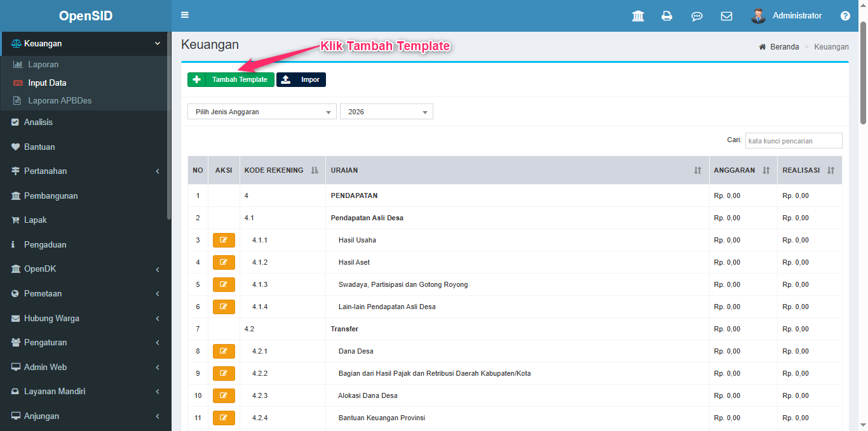Open the envelope mail icon in header

coord(726,16)
